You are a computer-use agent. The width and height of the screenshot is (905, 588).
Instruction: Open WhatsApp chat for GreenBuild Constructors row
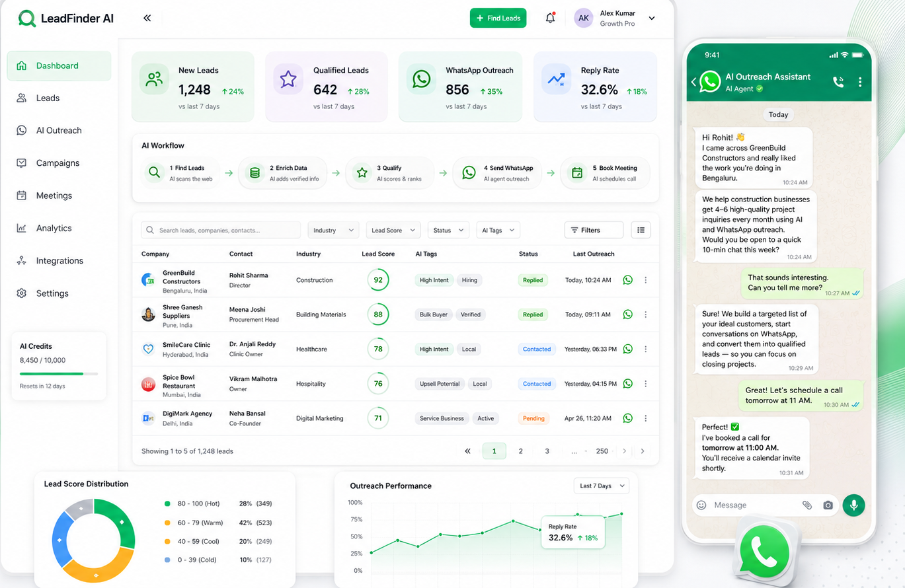[x=628, y=280]
